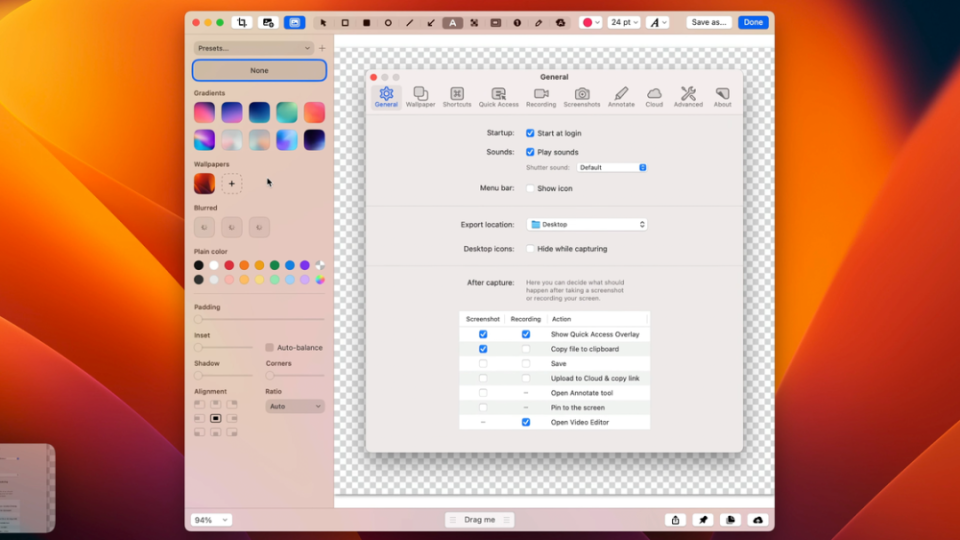
Task: Click the Share icon at bottom
Action: coord(675,520)
